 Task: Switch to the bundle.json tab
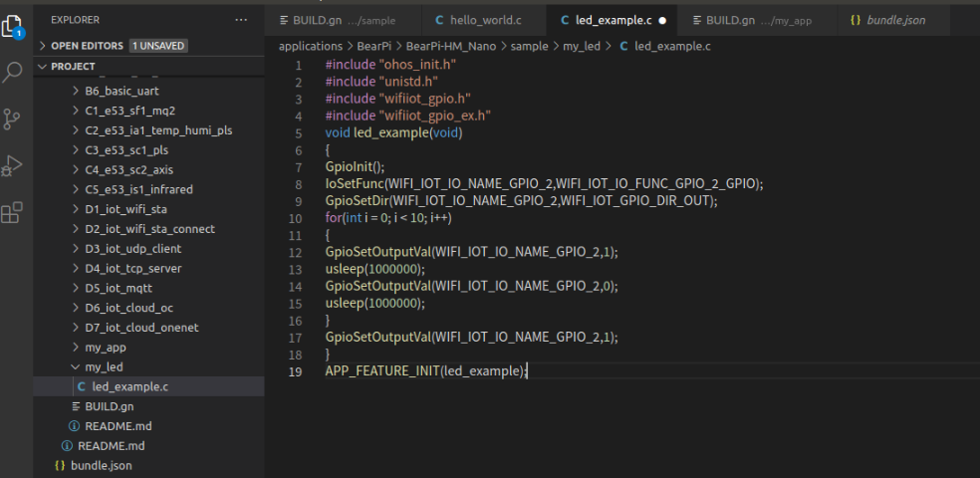892,20
